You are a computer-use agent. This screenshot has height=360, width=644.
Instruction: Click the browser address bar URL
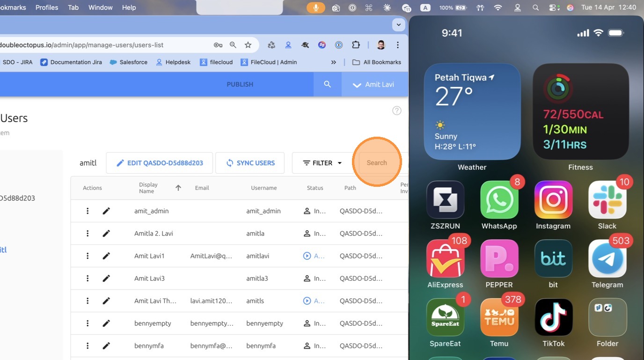(82, 45)
